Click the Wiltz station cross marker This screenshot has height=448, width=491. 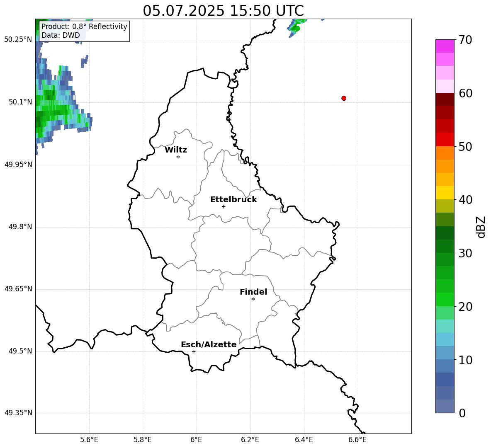tap(178, 157)
